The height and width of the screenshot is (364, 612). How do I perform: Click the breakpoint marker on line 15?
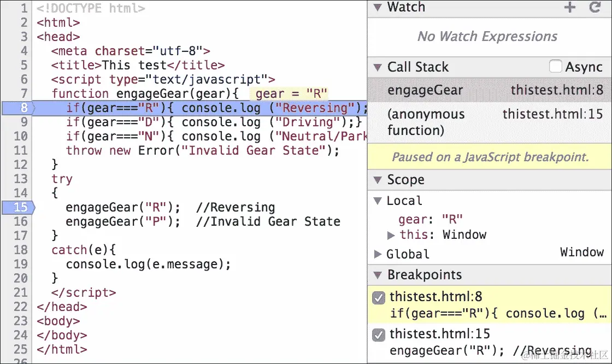pyautogui.click(x=19, y=207)
